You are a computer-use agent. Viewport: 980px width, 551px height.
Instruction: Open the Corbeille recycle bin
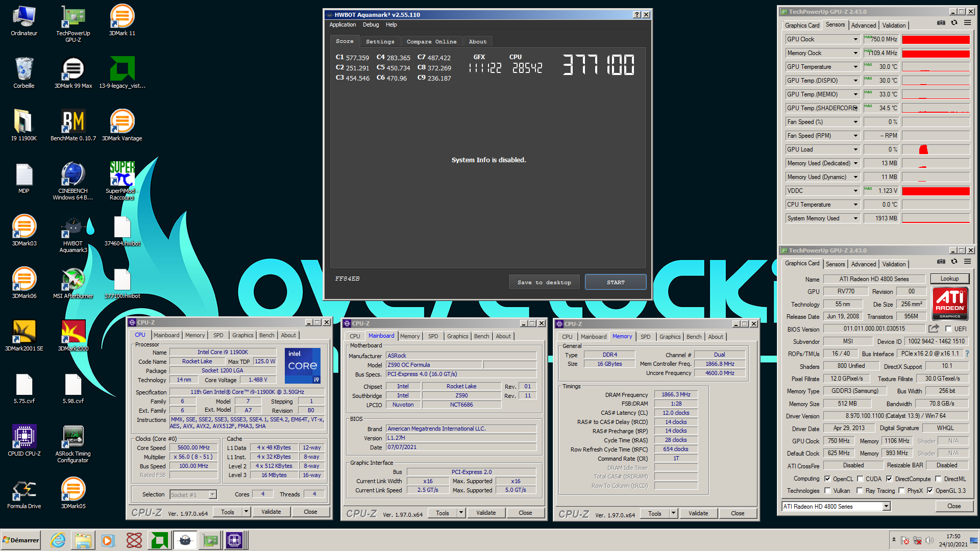coord(24,73)
